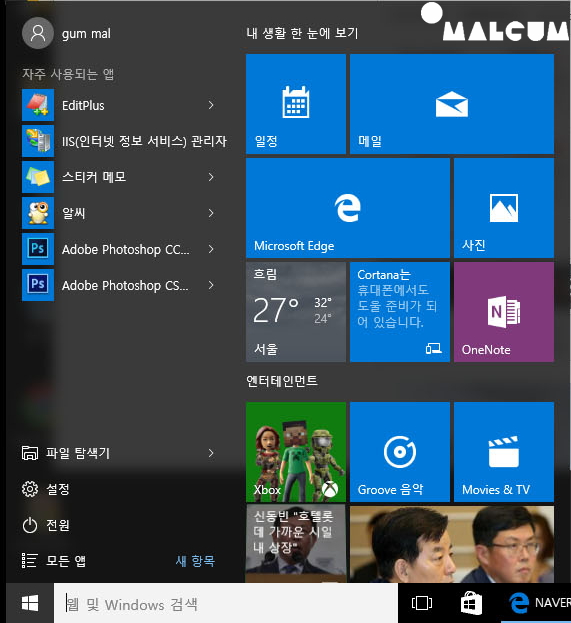571x623 pixels.
Task: Open the Xbox tile
Action: tap(296, 452)
